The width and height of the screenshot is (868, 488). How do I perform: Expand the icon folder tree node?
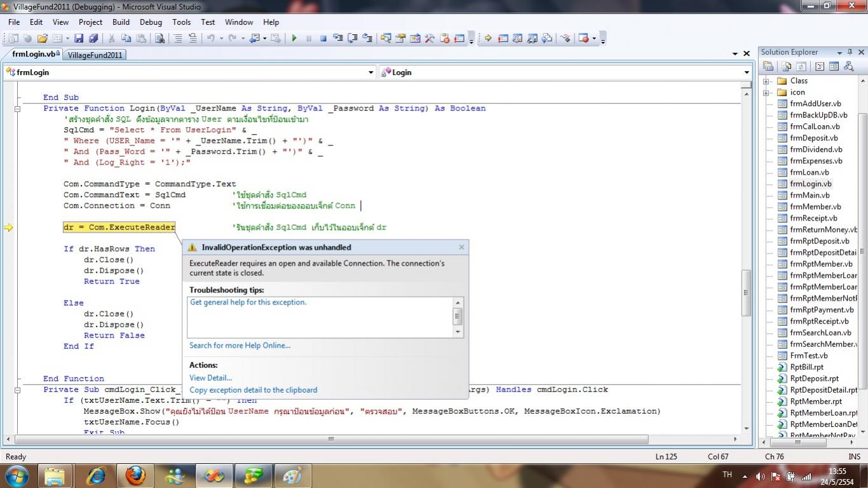(x=766, y=93)
